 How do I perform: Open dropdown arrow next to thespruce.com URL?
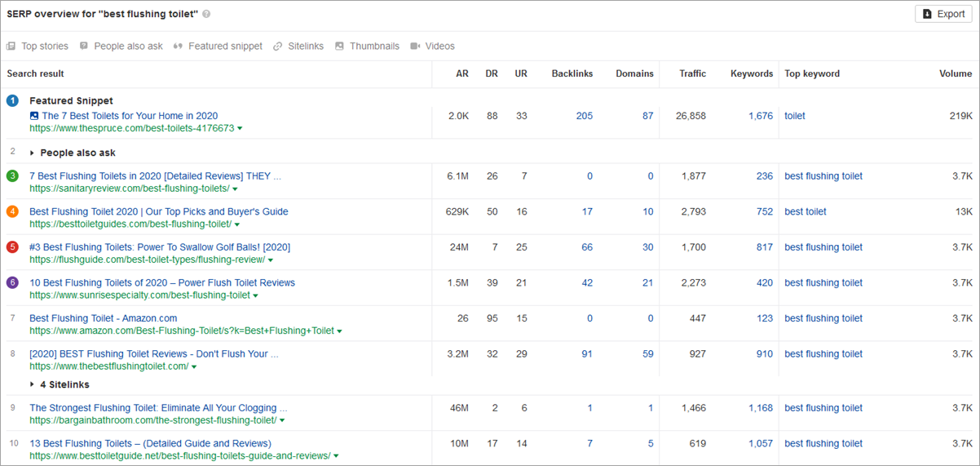tap(240, 129)
